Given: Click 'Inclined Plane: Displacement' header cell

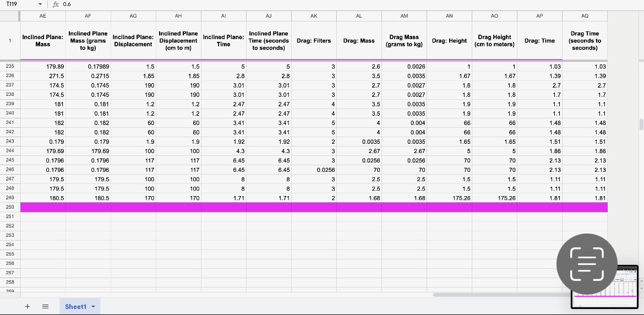Looking at the screenshot, I should coord(133,41).
